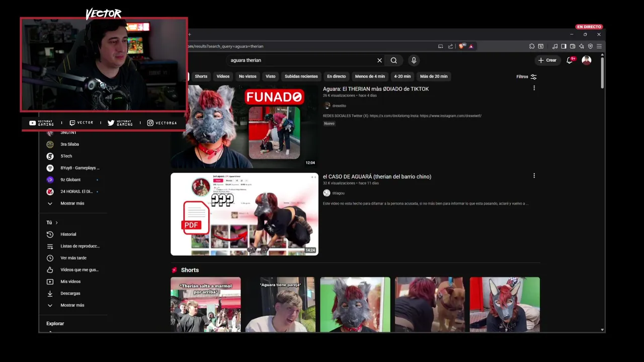Click the Crear button

[547, 60]
